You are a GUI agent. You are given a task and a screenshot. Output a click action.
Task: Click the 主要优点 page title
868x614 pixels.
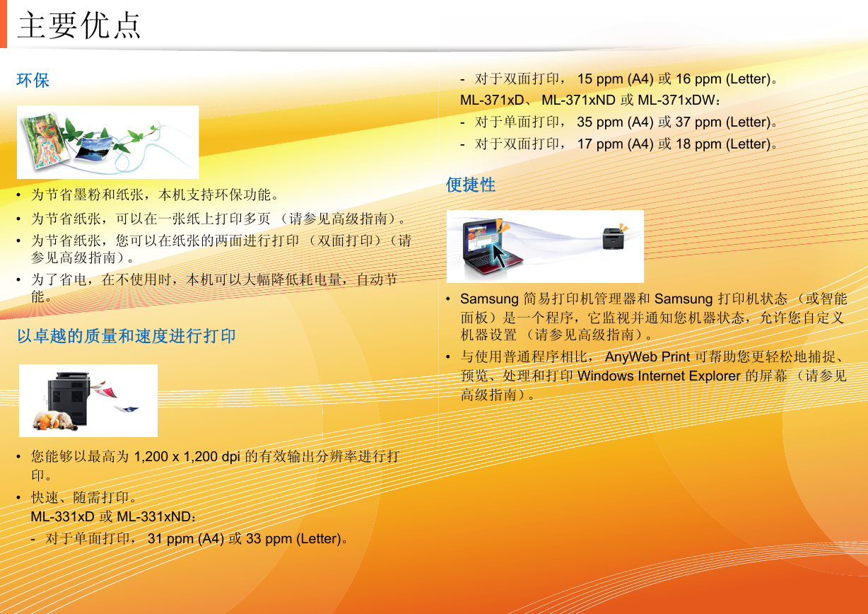(79, 25)
